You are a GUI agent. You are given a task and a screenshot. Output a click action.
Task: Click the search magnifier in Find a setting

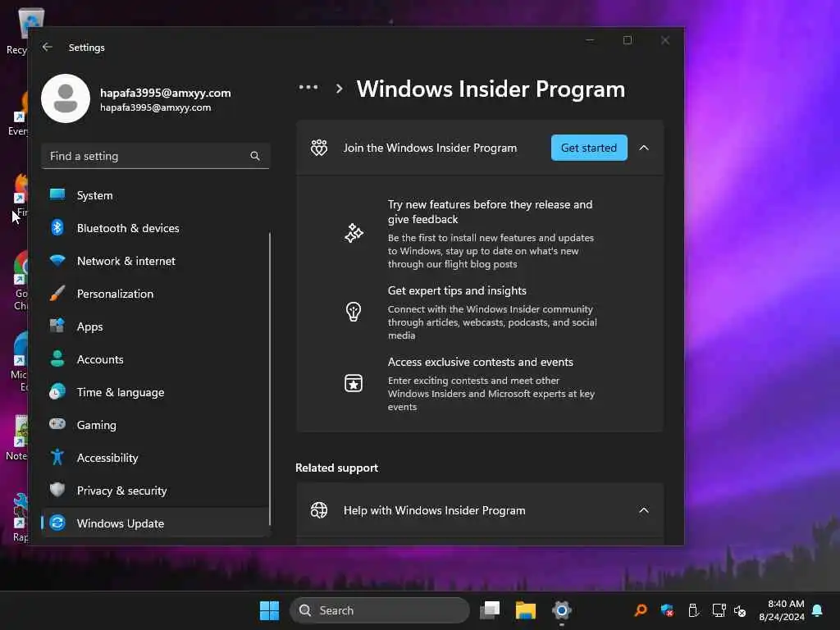tap(255, 156)
